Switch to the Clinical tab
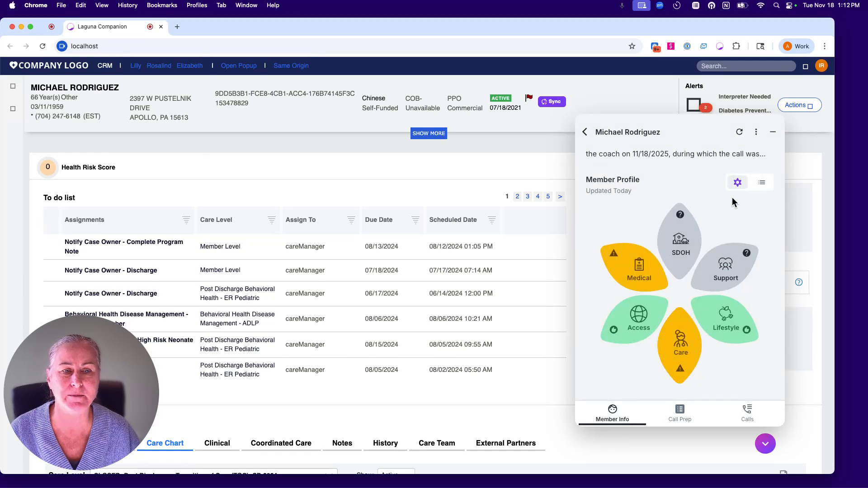Screen dimensions: 868x488 [217, 443]
